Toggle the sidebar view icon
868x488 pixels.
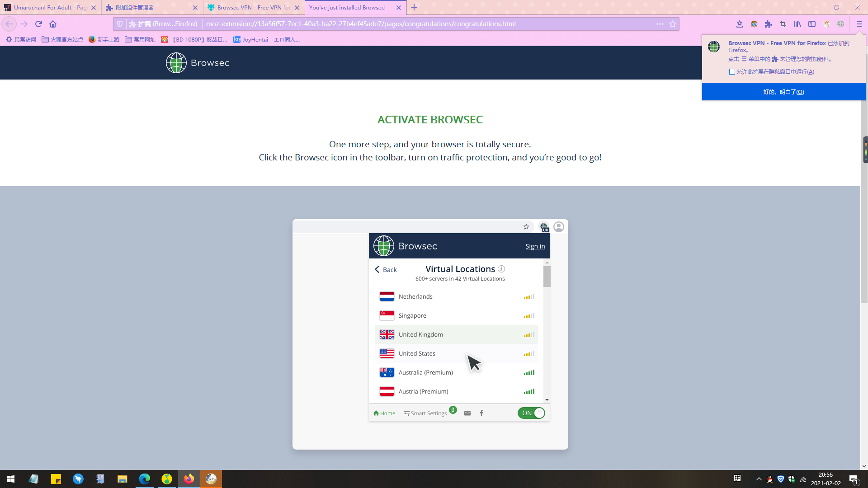812,24
